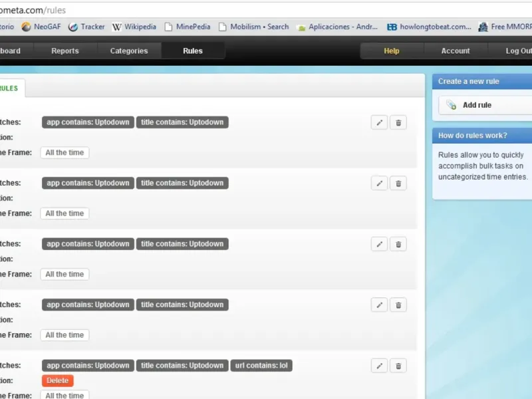
Task: Click All the time tag in first rule
Action: coord(65,153)
